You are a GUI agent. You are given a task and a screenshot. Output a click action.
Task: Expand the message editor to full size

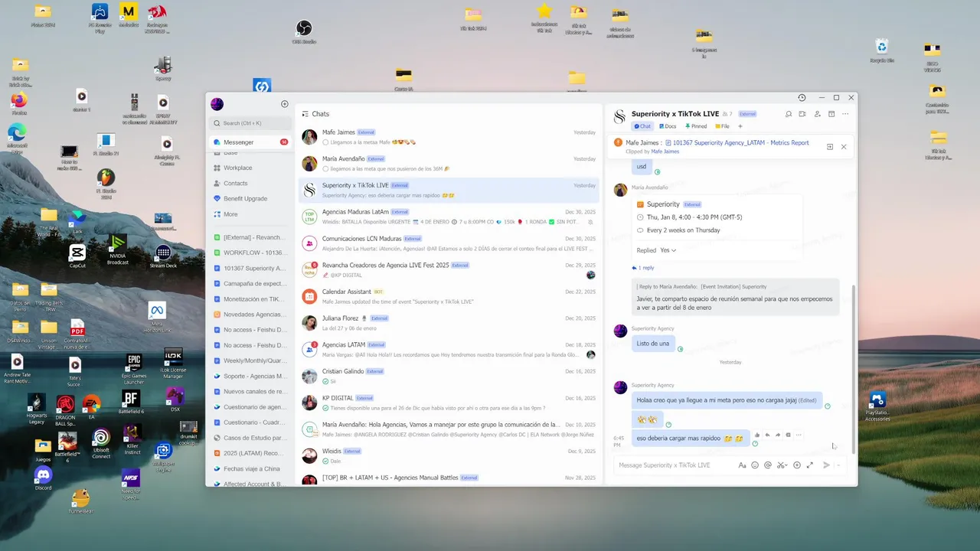pyautogui.click(x=810, y=465)
